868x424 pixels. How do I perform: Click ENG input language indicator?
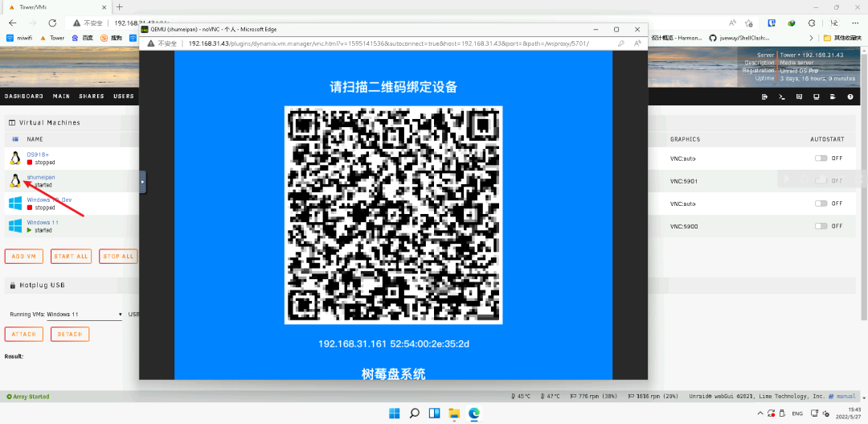797,414
